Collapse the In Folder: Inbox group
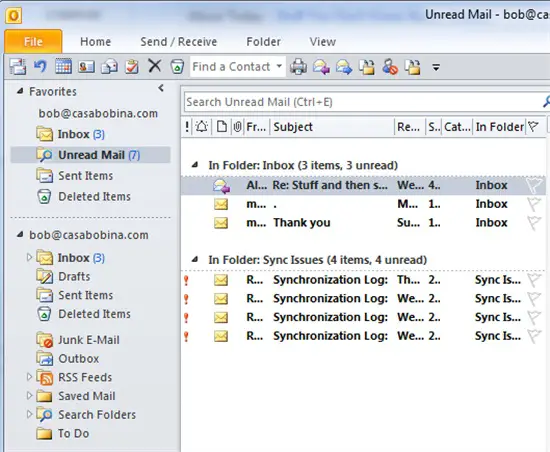This screenshot has width=550, height=452. [x=195, y=164]
